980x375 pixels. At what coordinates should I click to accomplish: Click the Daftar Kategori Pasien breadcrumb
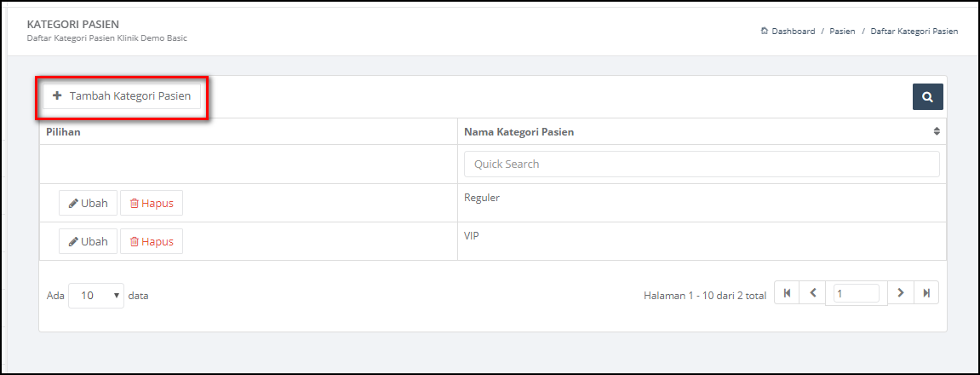pos(914,32)
